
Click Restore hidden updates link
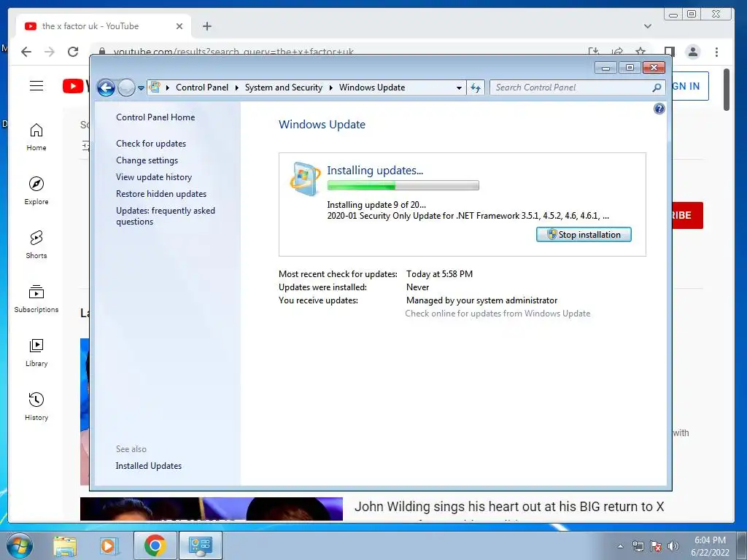click(161, 194)
